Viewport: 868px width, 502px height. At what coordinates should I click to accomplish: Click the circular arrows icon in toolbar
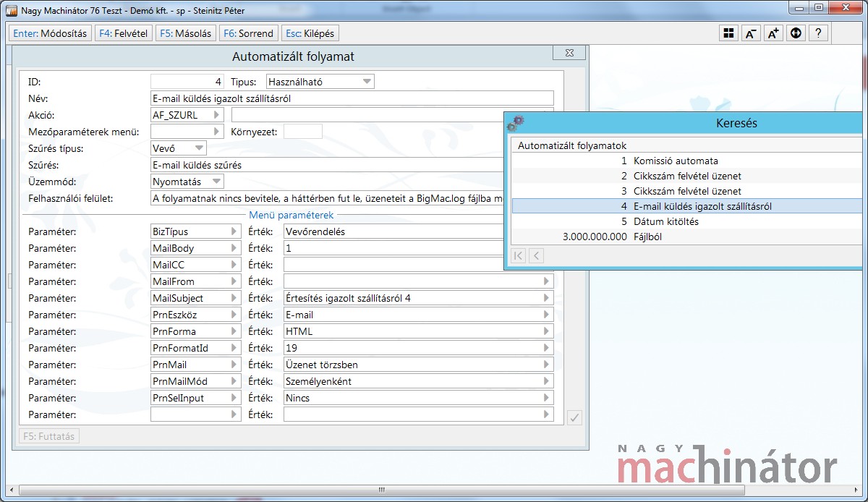point(796,33)
